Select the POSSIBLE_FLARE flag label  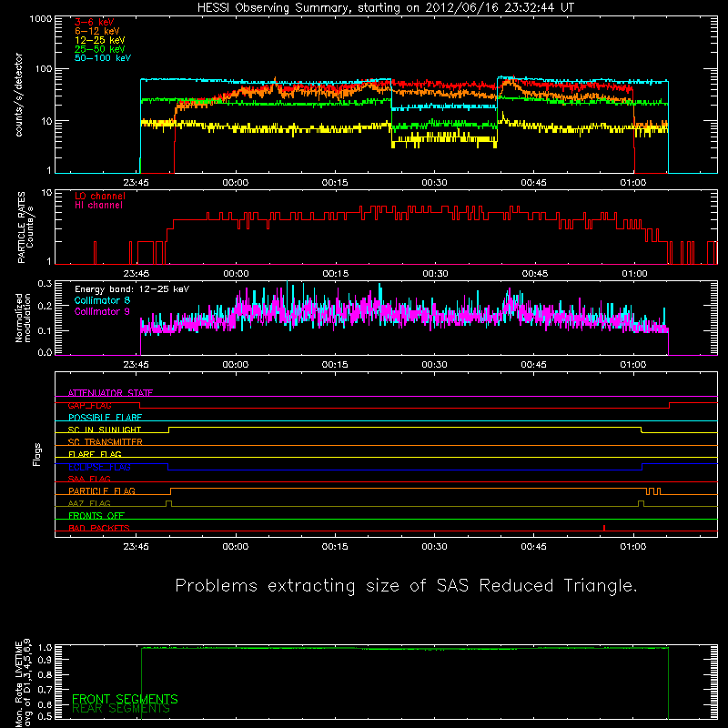click(x=105, y=418)
